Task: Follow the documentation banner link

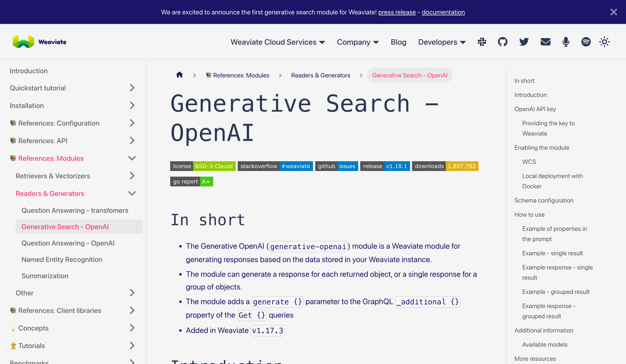Action: pyautogui.click(x=443, y=12)
